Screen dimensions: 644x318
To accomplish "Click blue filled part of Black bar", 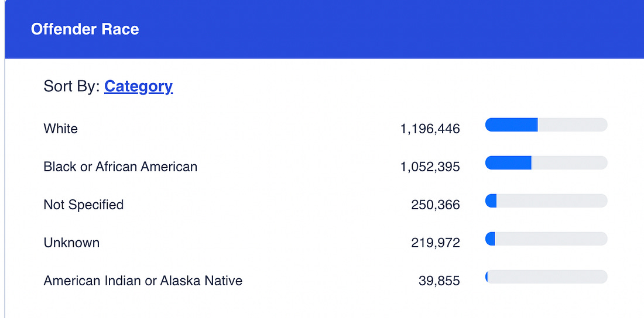I will pyautogui.click(x=508, y=163).
